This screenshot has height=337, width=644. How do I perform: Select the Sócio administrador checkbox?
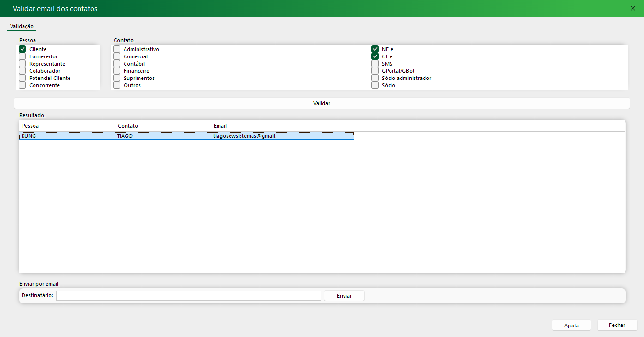pos(375,78)
